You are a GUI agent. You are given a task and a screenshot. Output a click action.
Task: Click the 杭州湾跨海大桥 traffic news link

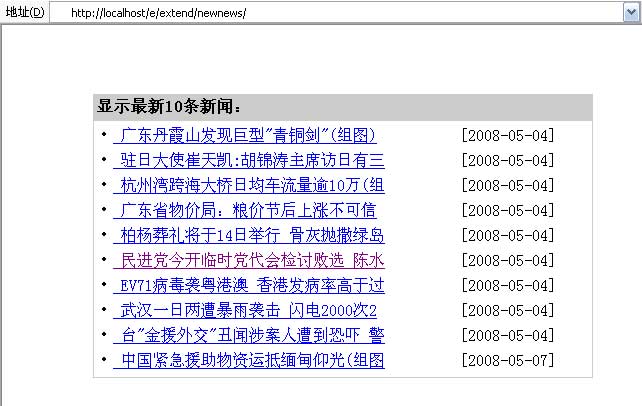(249, 185)
